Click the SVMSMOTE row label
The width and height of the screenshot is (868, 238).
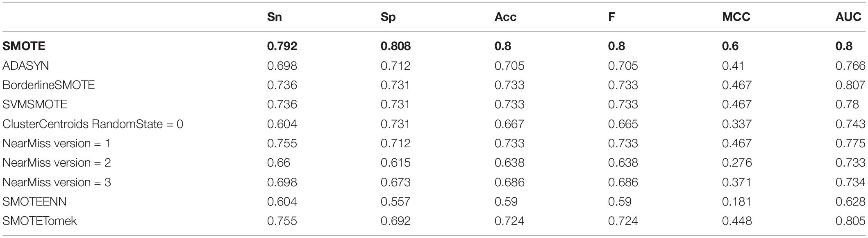coord(35,104)
